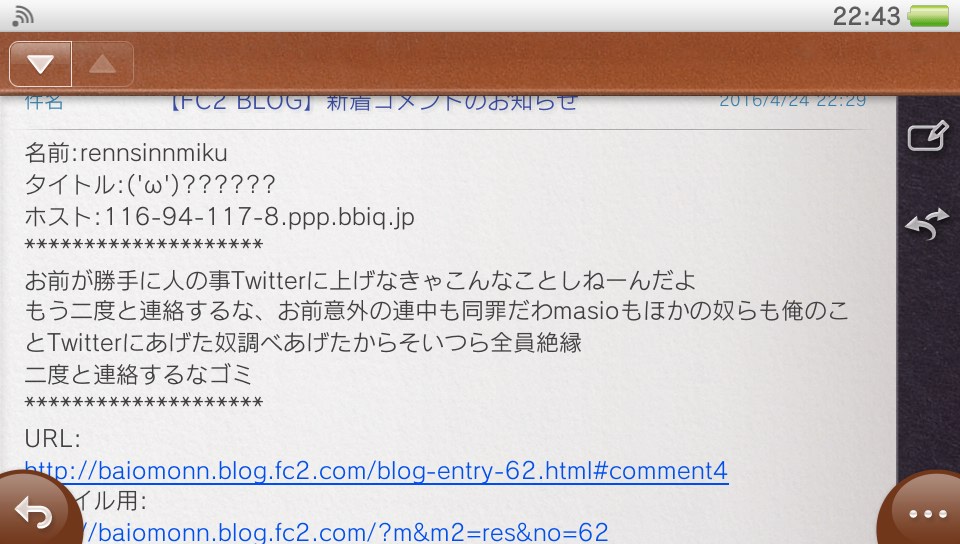Go to next message with down arrow
This screenshot has width=960, height=544.
point(40,64)
